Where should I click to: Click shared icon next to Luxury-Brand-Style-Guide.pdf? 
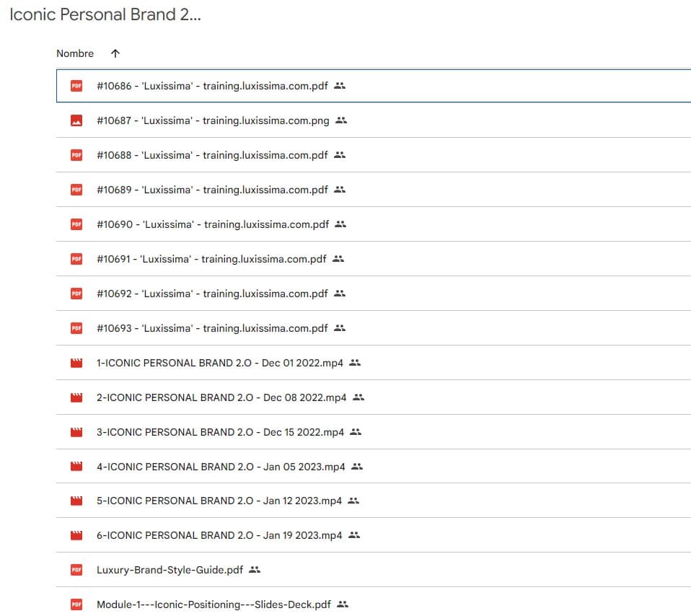click(254, 570)
